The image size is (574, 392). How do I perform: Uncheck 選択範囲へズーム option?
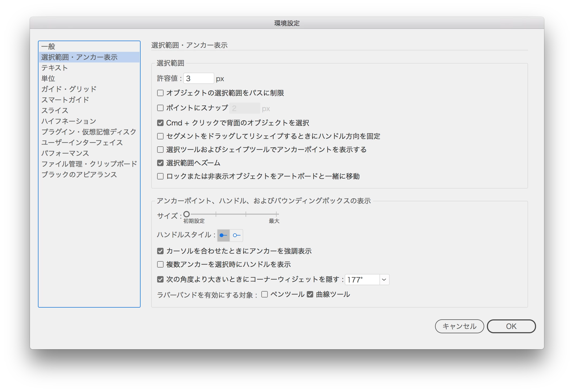[x=160, y=163]
